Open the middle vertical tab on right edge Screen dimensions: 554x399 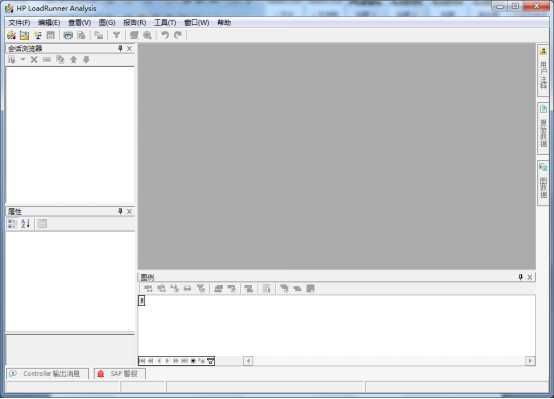[543, 128]
